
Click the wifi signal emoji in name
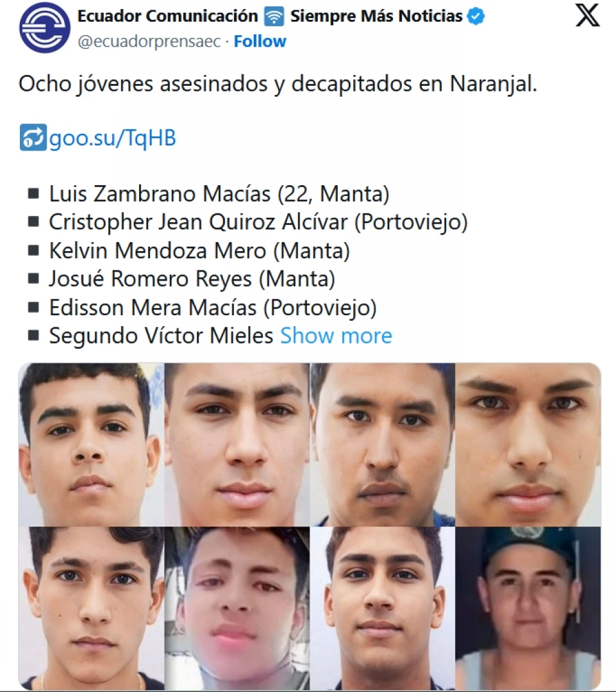point(274,16)
